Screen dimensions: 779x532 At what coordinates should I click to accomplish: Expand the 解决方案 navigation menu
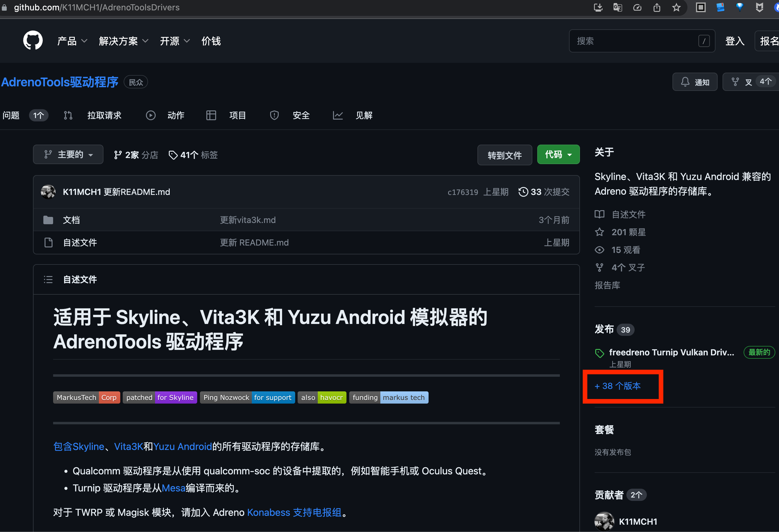[x=123, y=41]
